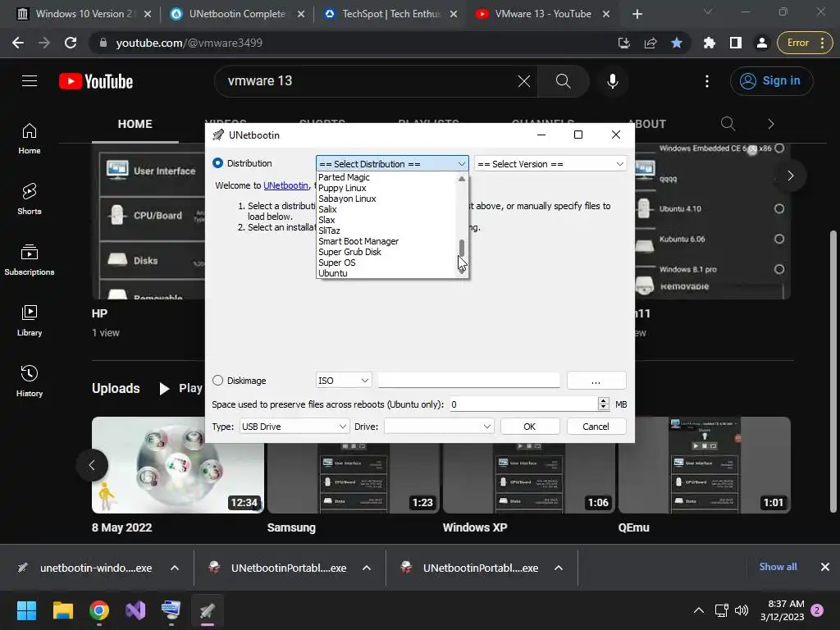Bookmark this page with star icon
The height and width of the screenshot is (630, 840).
(677, 43)
